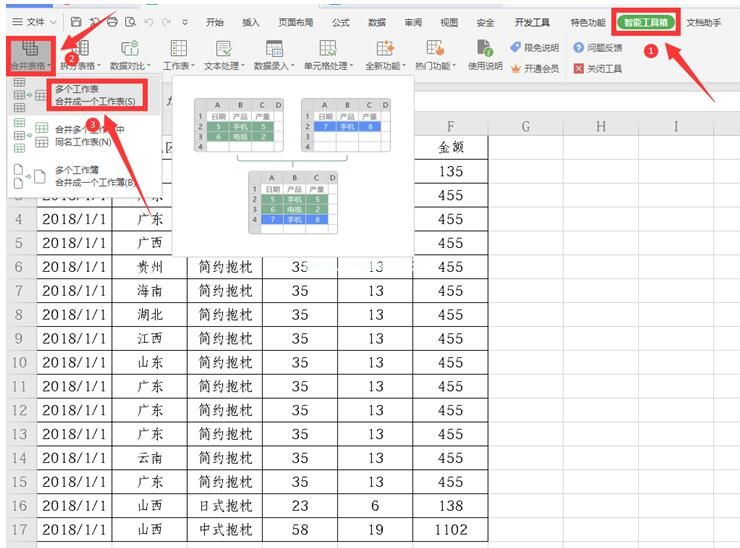This screenshot has height=548, width=740.
Task: Select 多个工作表 合并成一个工作表(S) option
Action: pyautogui.click(x=95, y=95)
